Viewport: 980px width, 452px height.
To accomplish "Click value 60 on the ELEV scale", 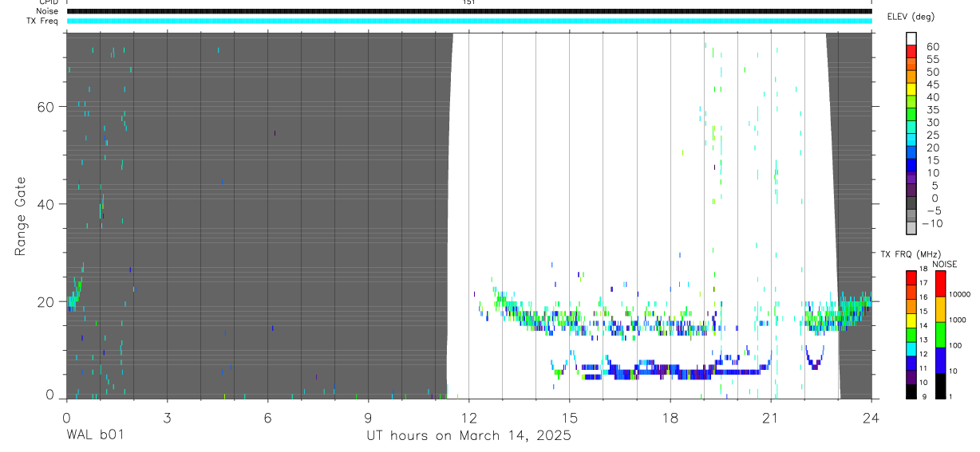I will (x=933, y=47).
